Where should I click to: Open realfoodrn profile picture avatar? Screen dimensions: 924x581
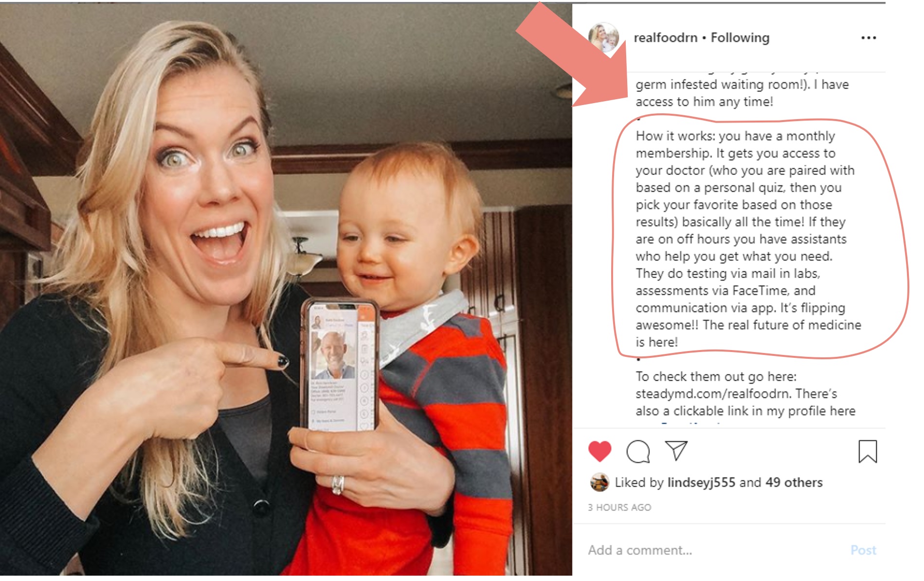[603, 37]
